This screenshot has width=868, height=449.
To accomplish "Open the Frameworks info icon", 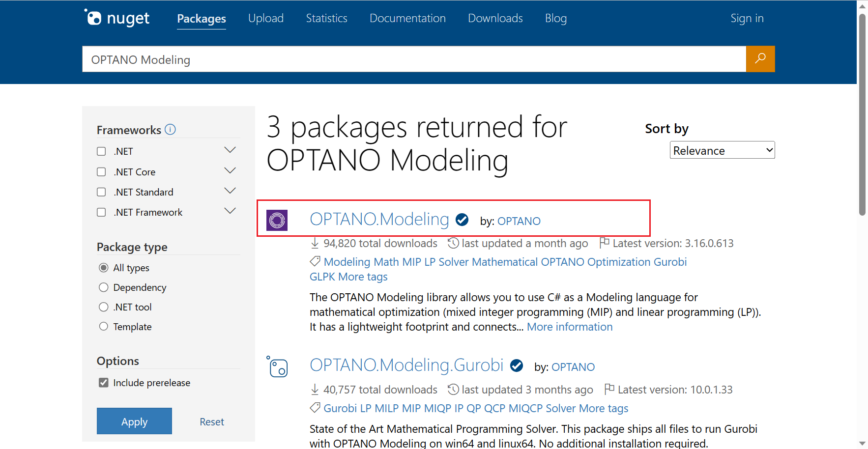I will 170,129.
